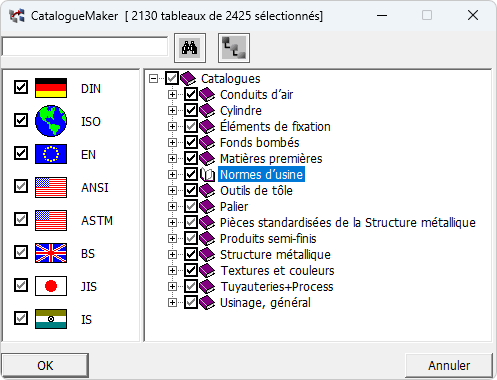
Task: Collapse the Catalogues root node
Action: coord(153,79)
